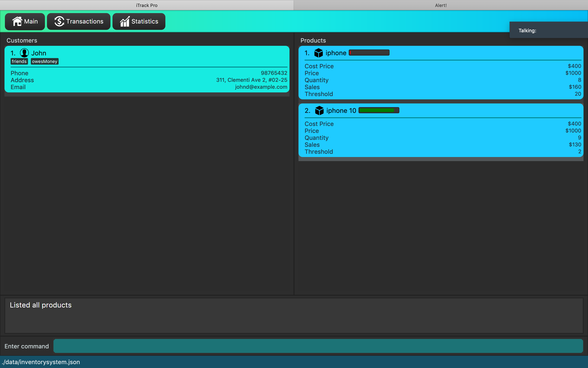Click product name 'iphone 10'
588x368 pixels.
[x=341, y=110]
